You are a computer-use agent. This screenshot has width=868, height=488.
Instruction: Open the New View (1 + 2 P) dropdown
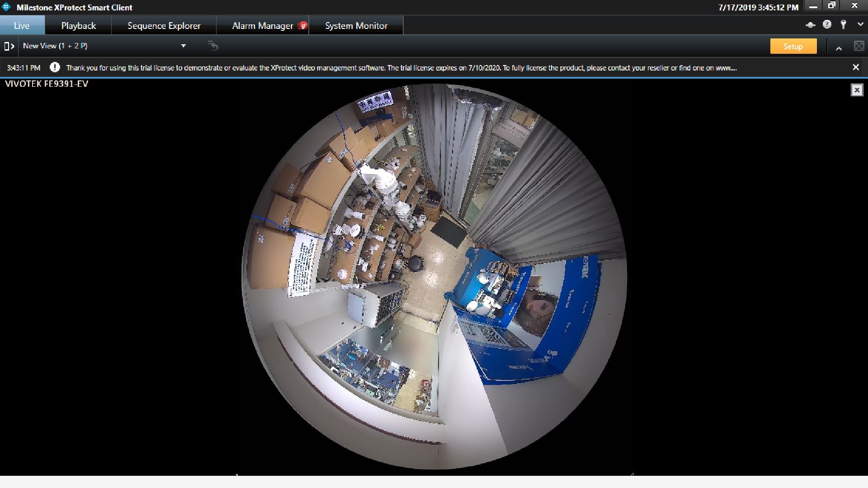click(104, 46)
